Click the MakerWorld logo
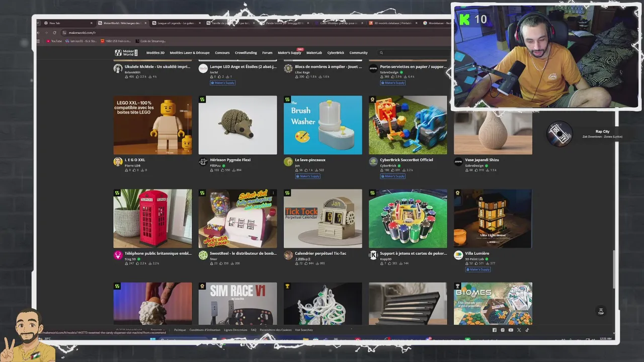The height and width of the screenshot is (362, 644). pyautogui.click(x=126, y=53)
